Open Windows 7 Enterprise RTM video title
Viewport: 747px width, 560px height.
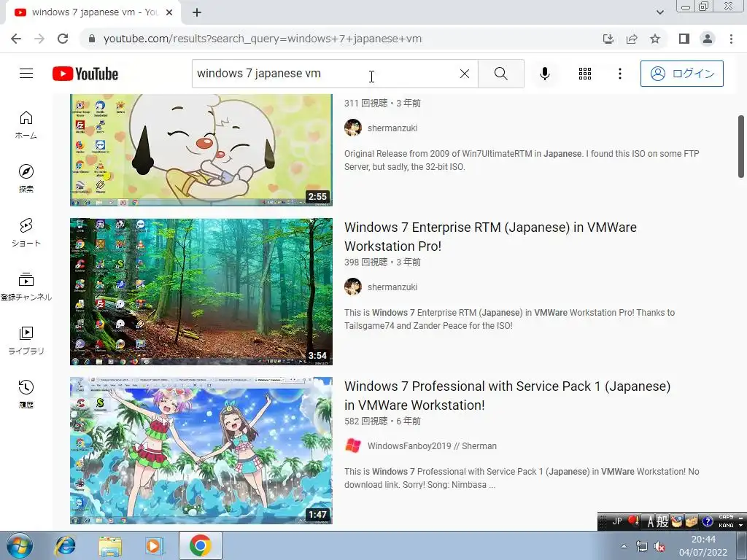click(490, 237)
